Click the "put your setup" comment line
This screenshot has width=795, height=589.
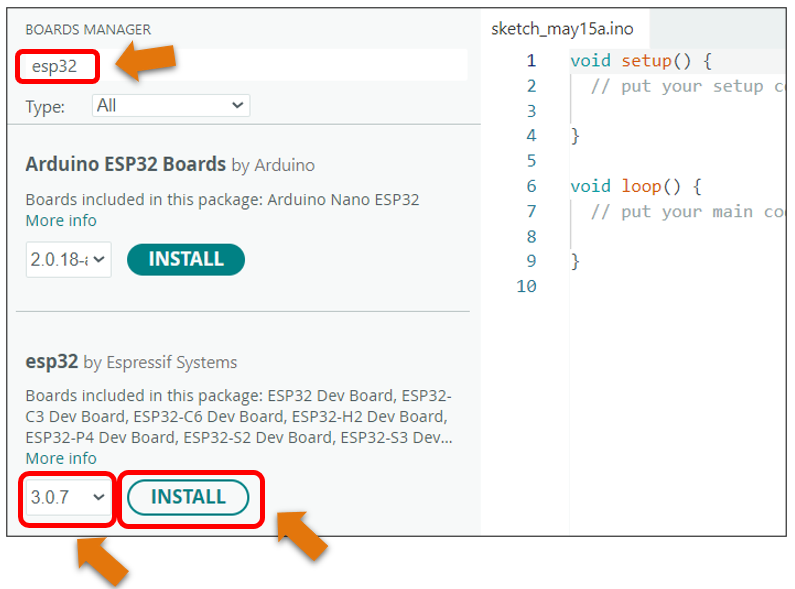[688, 86]
